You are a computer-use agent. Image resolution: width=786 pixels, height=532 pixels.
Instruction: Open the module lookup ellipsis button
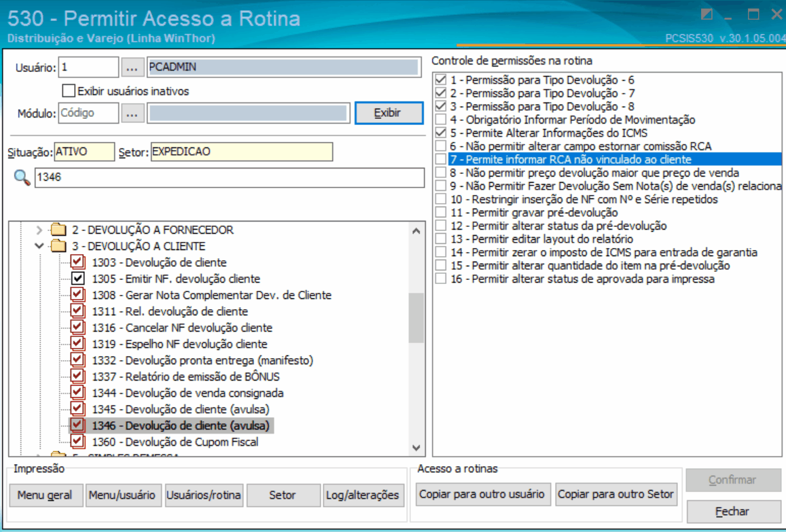(132, 113)
